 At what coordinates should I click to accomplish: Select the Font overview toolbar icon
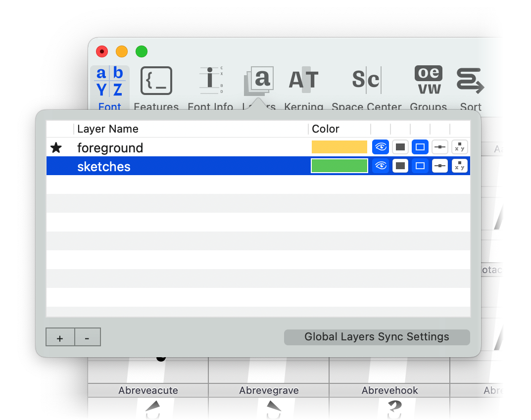(109, 82)
